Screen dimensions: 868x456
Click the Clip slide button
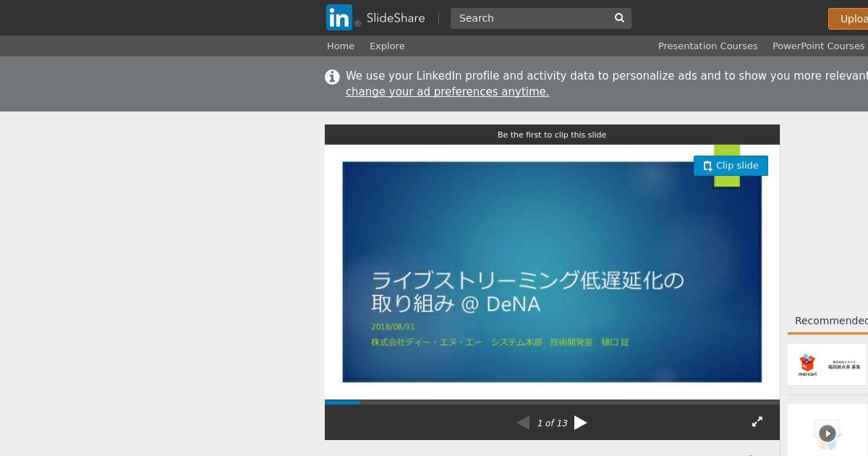[x=731, y=166]
